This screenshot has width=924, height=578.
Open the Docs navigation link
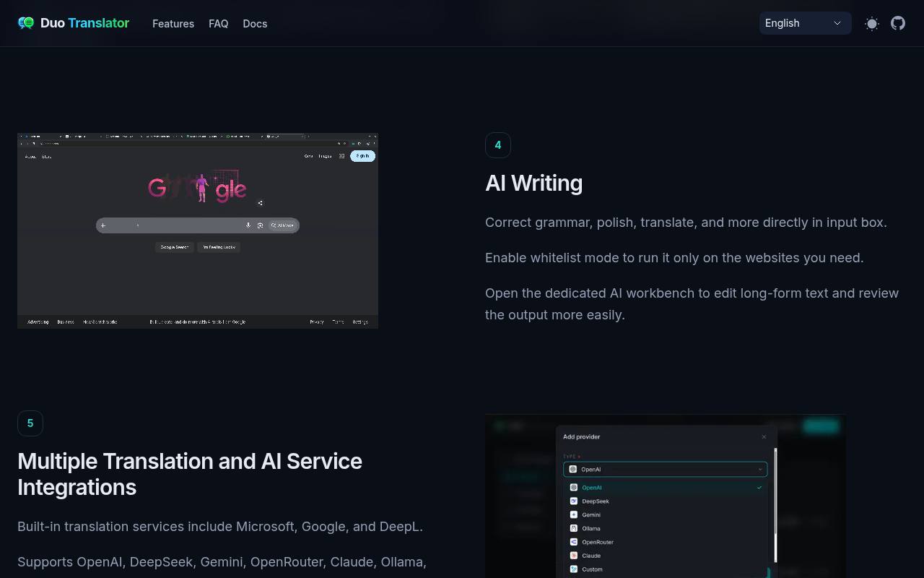(255, 24)
